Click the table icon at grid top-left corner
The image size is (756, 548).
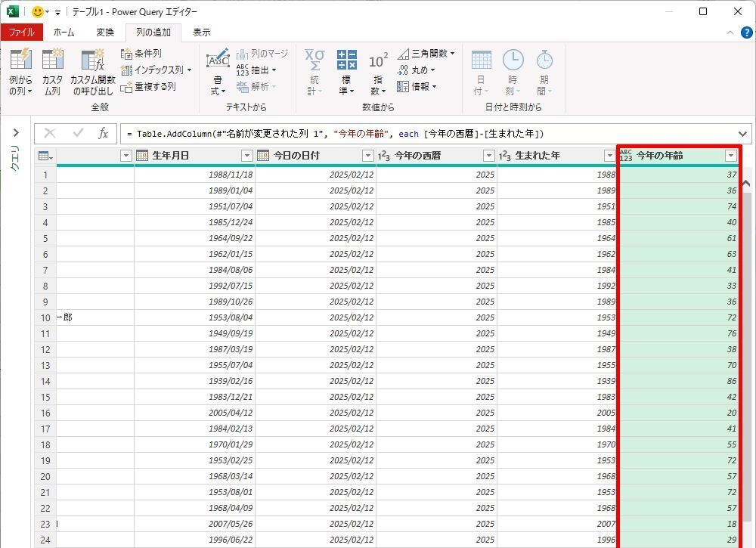click(x=45, y=156)
